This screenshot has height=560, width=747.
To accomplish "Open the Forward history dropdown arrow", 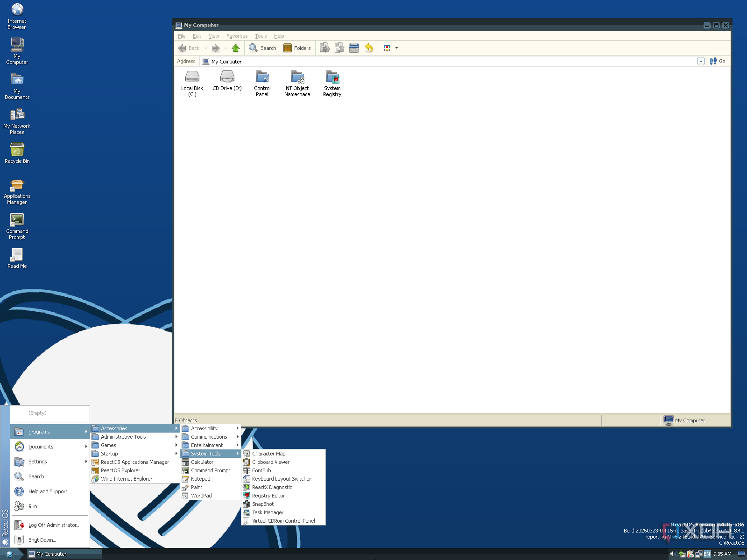I will click(226, 48).
